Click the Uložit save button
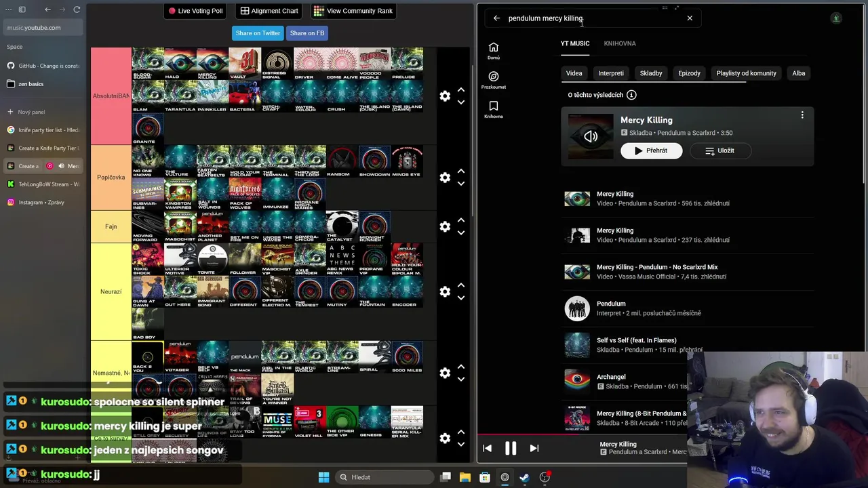 (x=719, y=150)
